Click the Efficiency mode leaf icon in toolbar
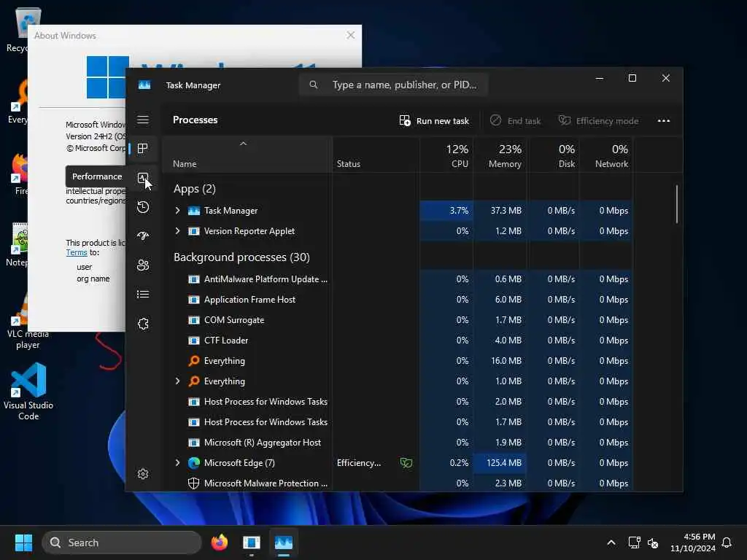747x560 pixels. point(564,120)
